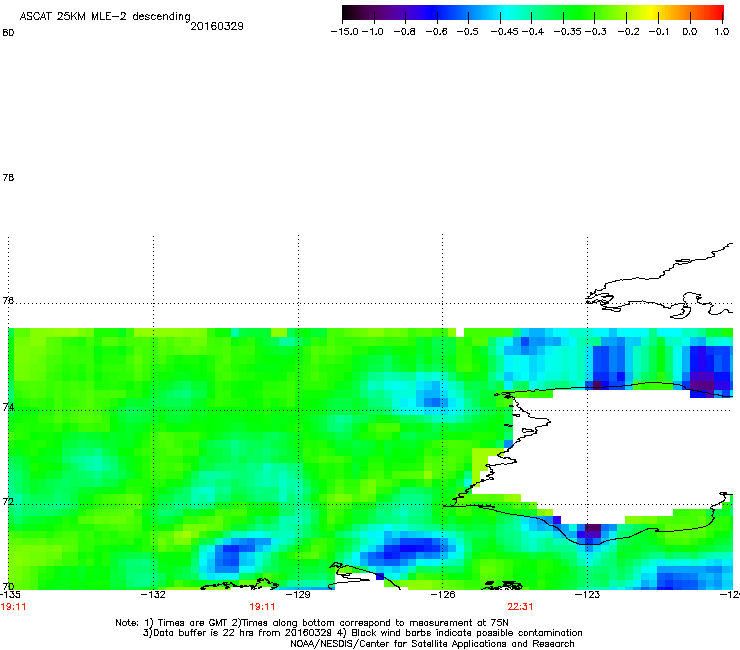Click the longitude label "-135"
This screenshot has width=740, height=650.
pos(10,594)
